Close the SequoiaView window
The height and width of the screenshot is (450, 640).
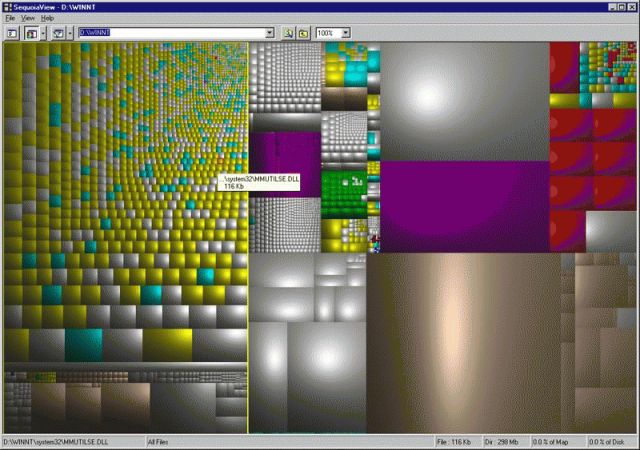point(632,7)
